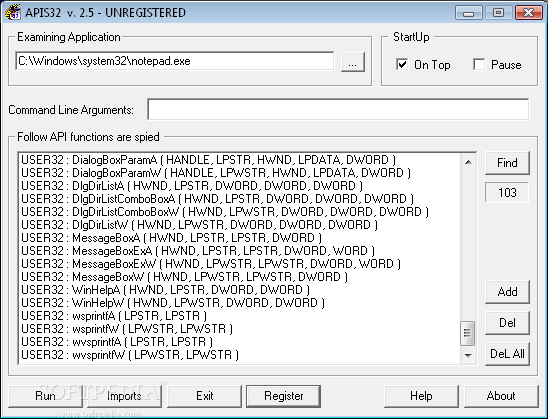548x419 pixels.
Task: Select the wvsprintfA row
Action: click(x=240, y=342)
